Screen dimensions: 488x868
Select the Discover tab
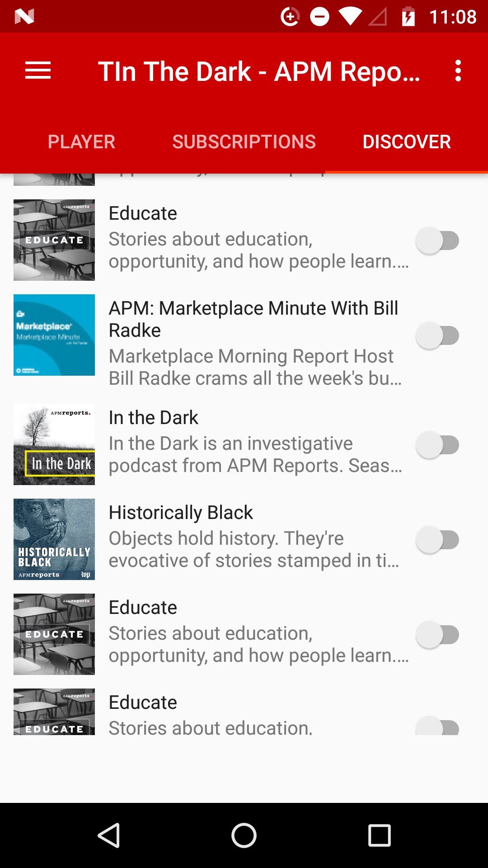(407, 142)
